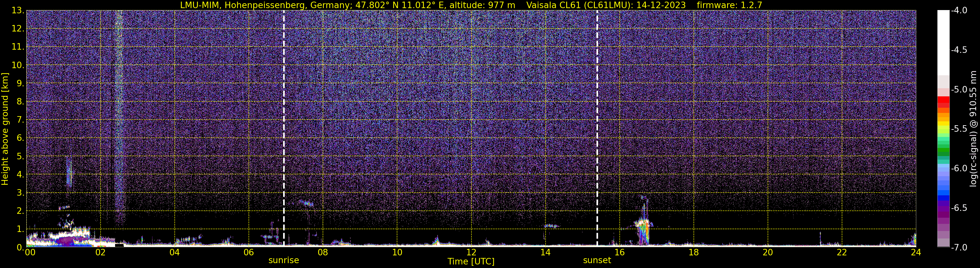The width and height of the screenshot is (980, 268).
Task: Click the 'Time [UTC]' axis label
Action: tap(471, 262)
